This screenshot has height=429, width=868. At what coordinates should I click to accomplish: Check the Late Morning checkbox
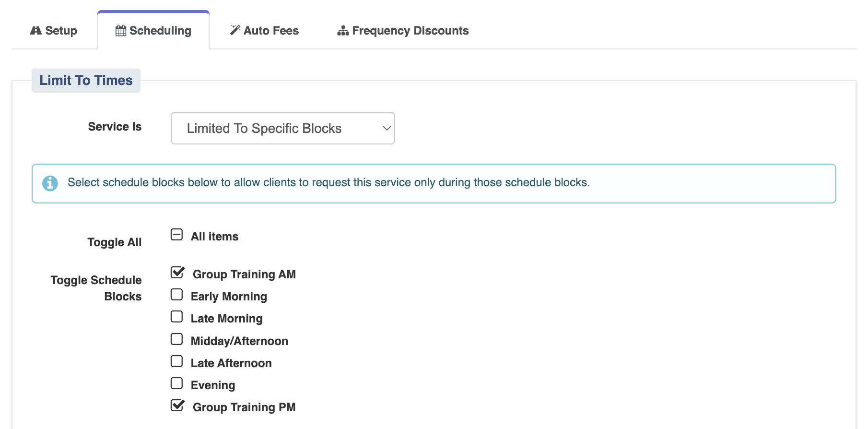[177, 317]
